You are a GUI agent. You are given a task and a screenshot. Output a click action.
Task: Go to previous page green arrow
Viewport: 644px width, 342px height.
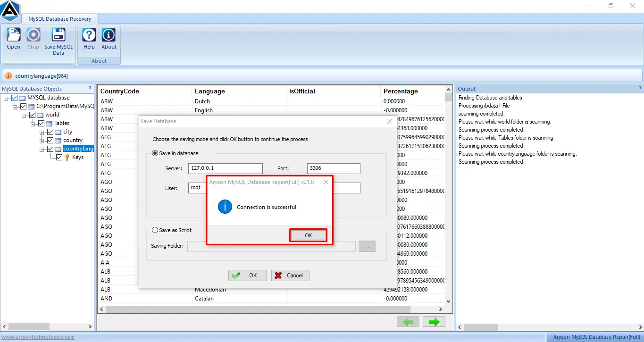[x=409, y=322]
